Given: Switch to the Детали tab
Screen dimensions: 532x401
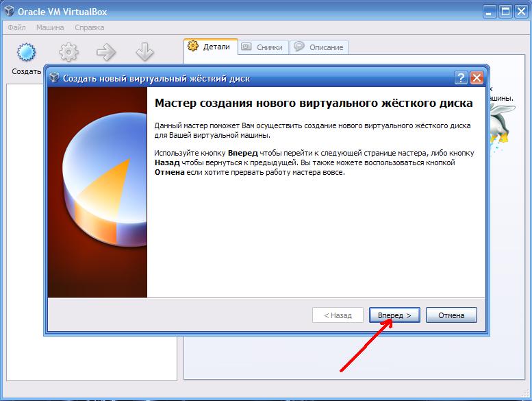Looking at the screenshot, I should point(211,47).
